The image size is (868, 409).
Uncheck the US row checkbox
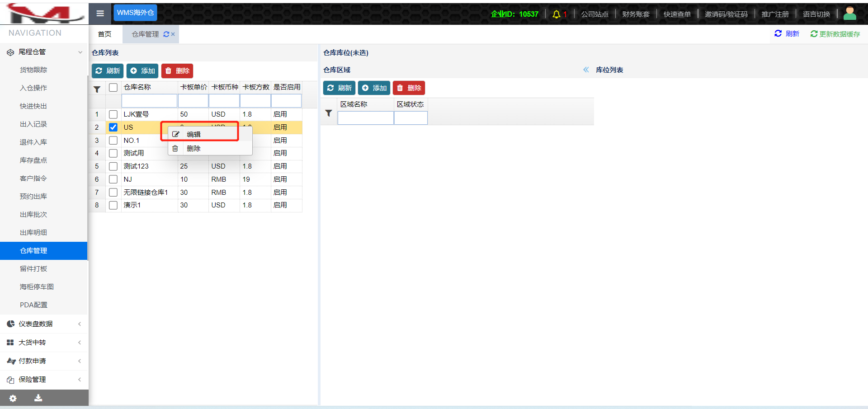(113, 127)
